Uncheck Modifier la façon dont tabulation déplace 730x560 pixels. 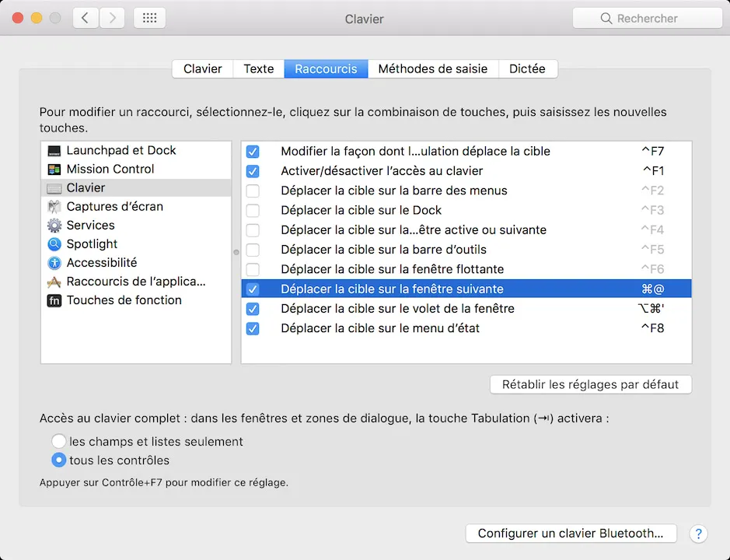(253, 152)
